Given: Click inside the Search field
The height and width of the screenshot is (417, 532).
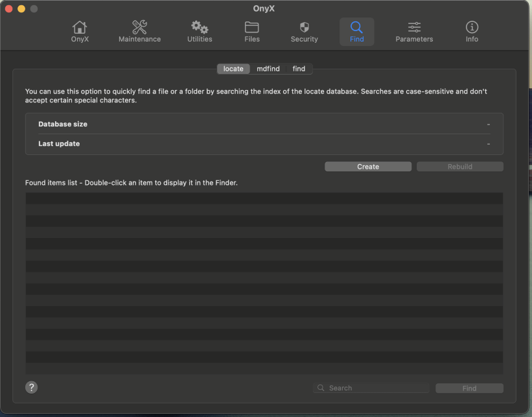Looking at the screenshot, I should click(371, 387).
